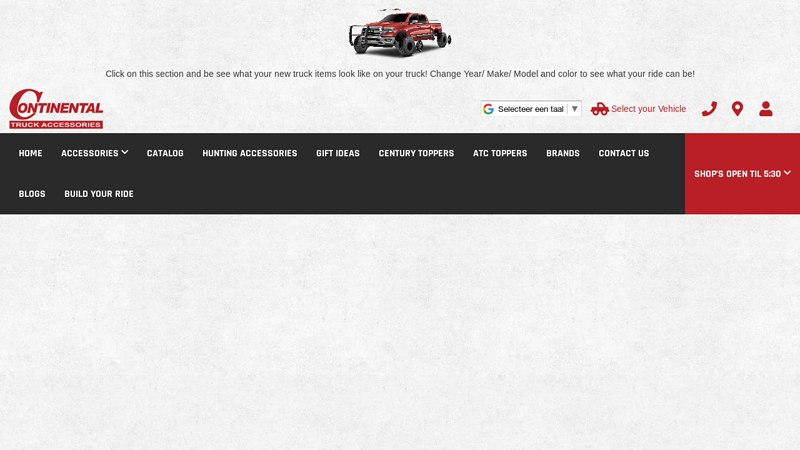Viewport: 800px width, 450px height.
Task: Open the Catalog menu item
Action: click(165, 154)
